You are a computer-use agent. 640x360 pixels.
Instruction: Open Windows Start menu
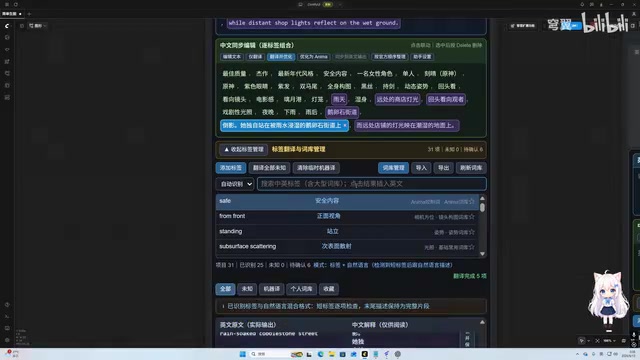(242, 354)
